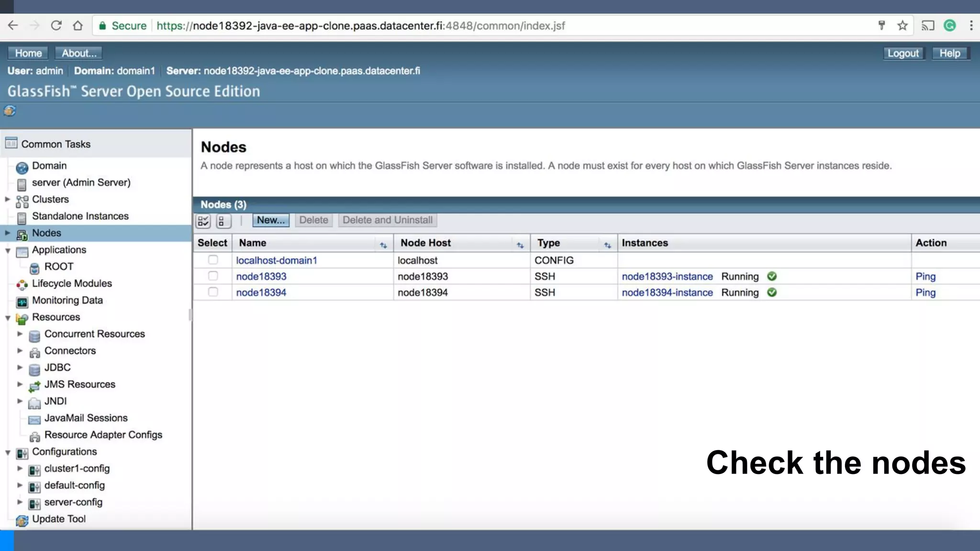The image size is (980, 551).
Task: Click the JMS Resources icon
Action: click(x=34, y=386)
